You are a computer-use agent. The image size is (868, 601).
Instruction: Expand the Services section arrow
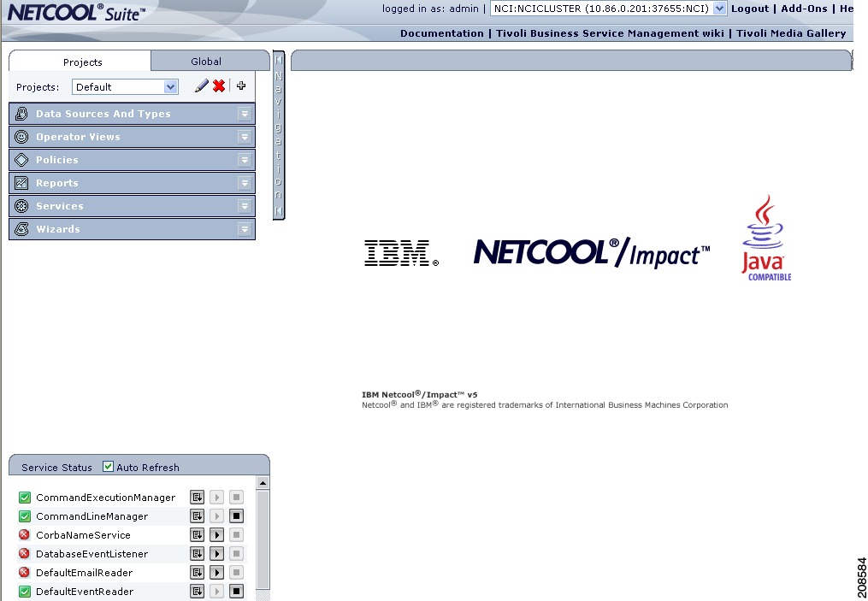pos(244,206)
